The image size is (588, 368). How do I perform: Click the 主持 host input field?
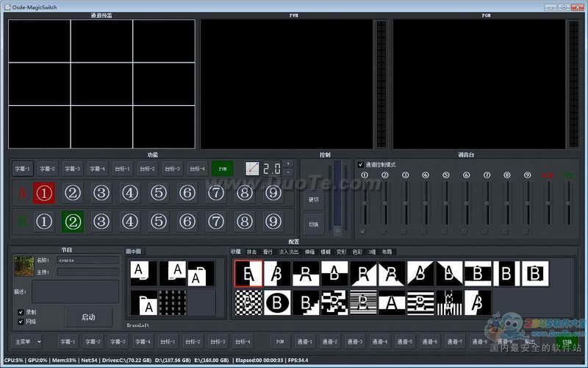[x=88, y=272]
